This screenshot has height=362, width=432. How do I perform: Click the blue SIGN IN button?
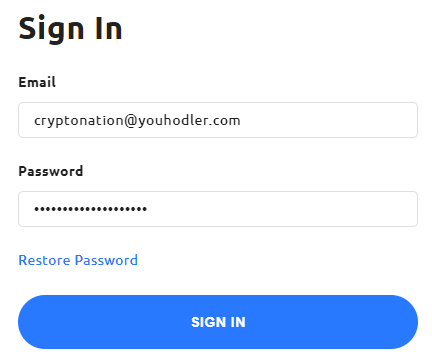(x=218, y=322)
